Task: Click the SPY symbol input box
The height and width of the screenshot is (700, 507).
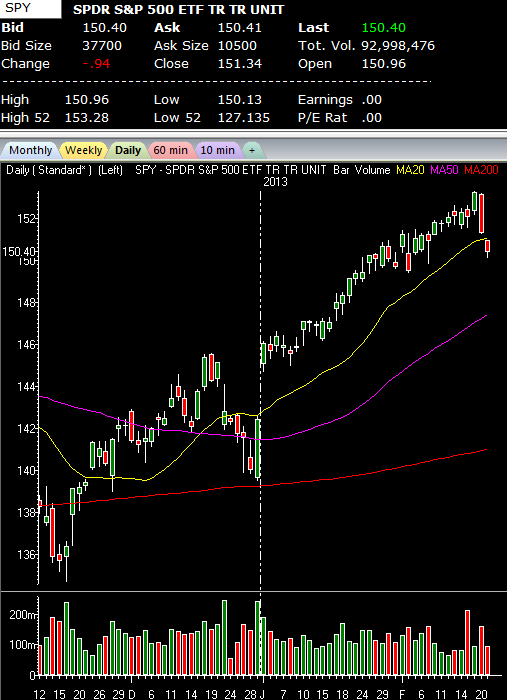Action: (x=30, y=9)
